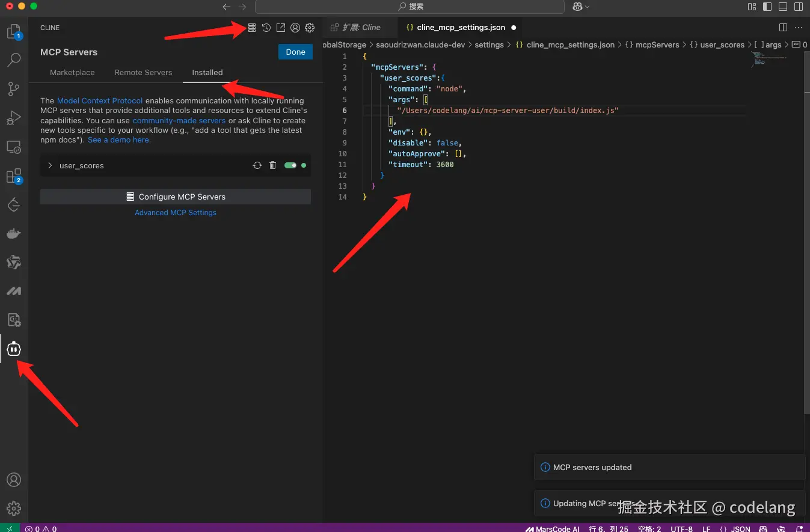Open the Run and Debug view
This screenshot has width=810, height=532.
click(x=14, y=118)
